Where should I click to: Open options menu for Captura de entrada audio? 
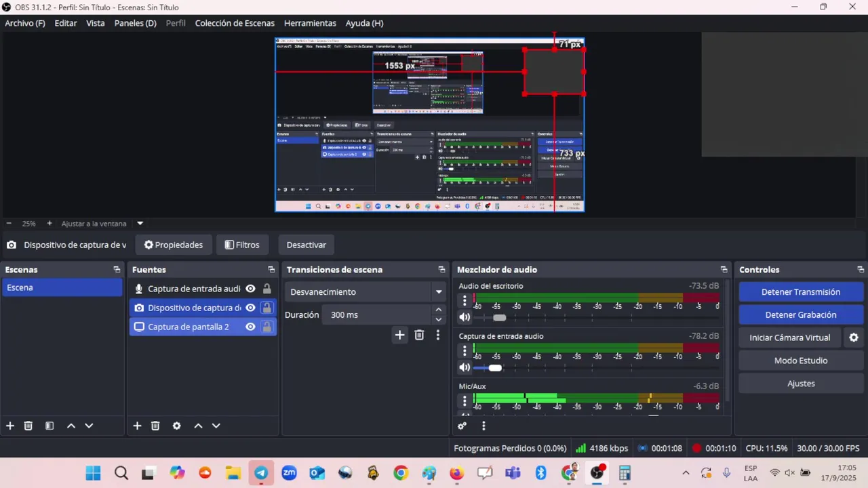coord(465,350)
